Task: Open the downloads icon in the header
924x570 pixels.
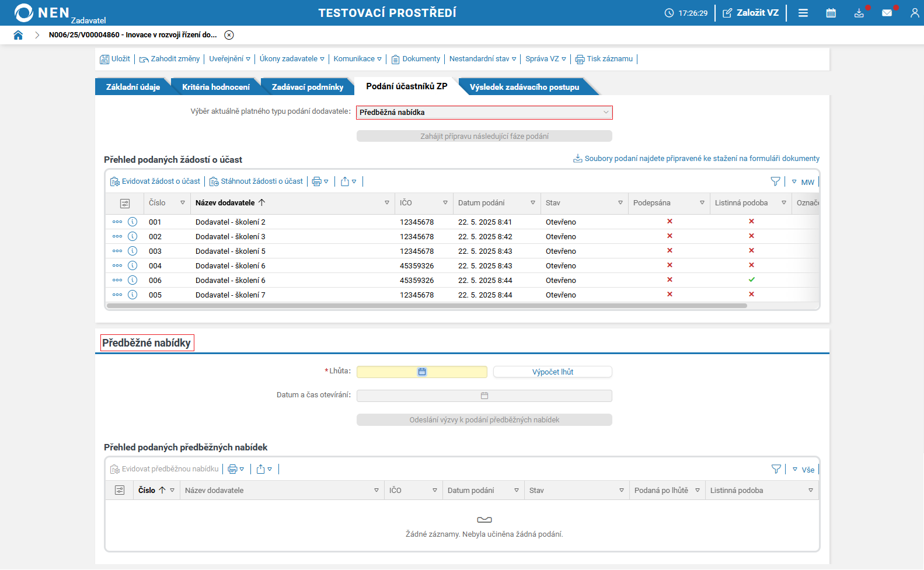Action: [859, 13]
